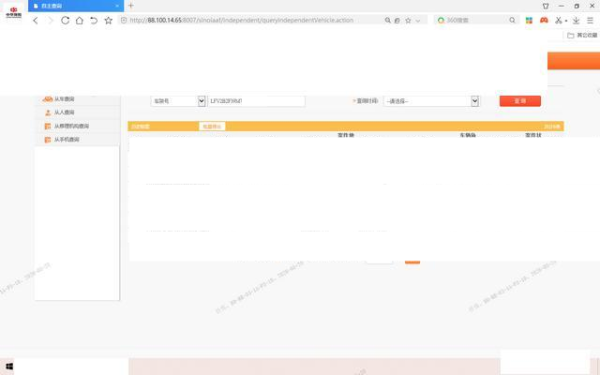Open the scissors screenshot tool
The width and height of the screenshot is (600, 375).
559,21
